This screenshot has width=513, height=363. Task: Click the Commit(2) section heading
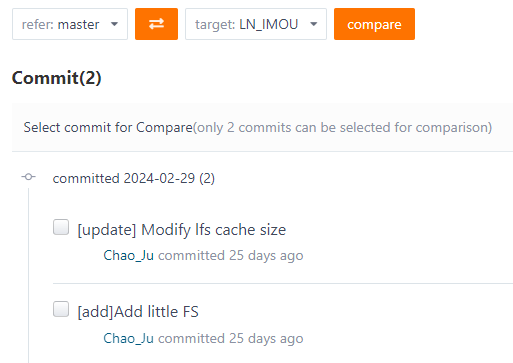coord(57,78)
